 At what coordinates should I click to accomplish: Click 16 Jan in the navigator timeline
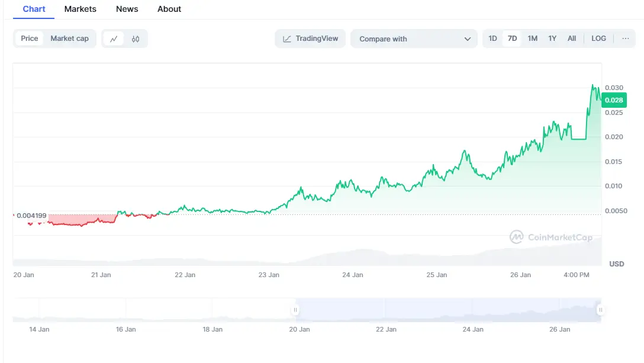pos(125,329)
